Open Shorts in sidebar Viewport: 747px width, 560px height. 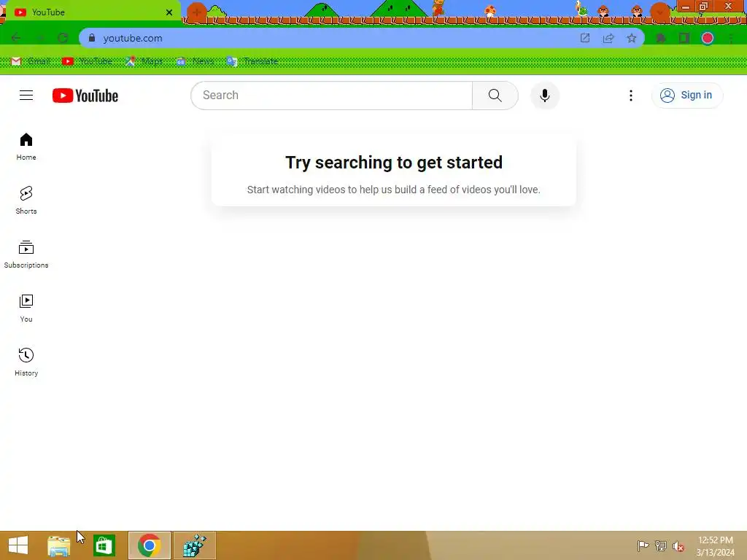click(x=26, y=201)
